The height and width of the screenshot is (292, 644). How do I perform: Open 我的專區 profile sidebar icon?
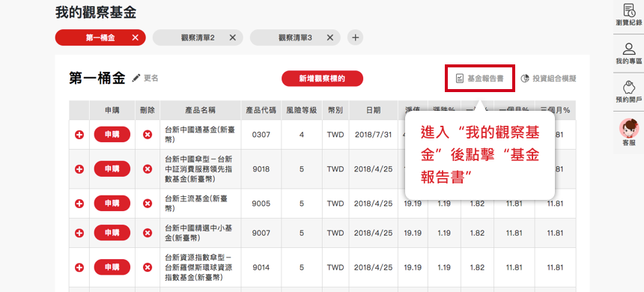click(628, 53)
